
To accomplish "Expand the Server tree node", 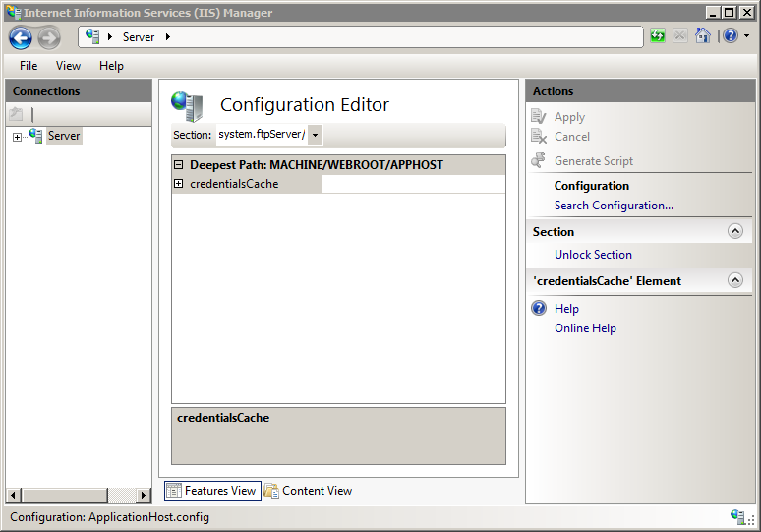I will point(17,137).
